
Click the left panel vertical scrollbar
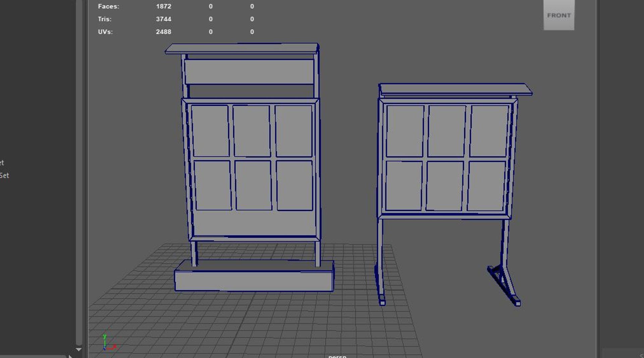click(x=79, y=172)
